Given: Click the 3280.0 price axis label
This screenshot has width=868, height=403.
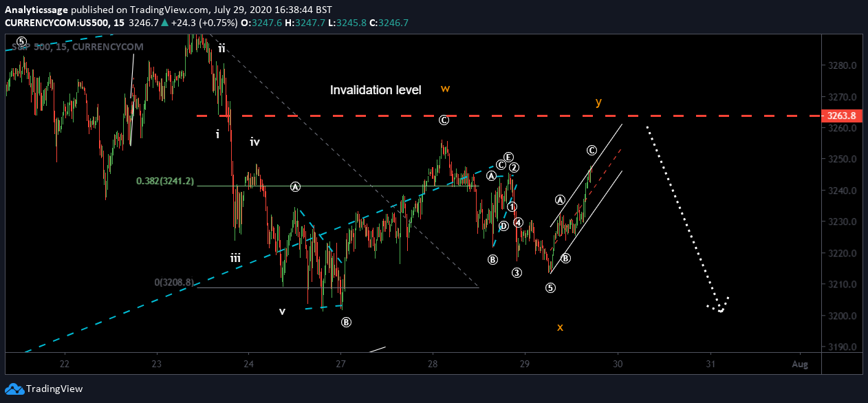Looking at the screenshot, I should pyautogui.click(x=843, y=66).
